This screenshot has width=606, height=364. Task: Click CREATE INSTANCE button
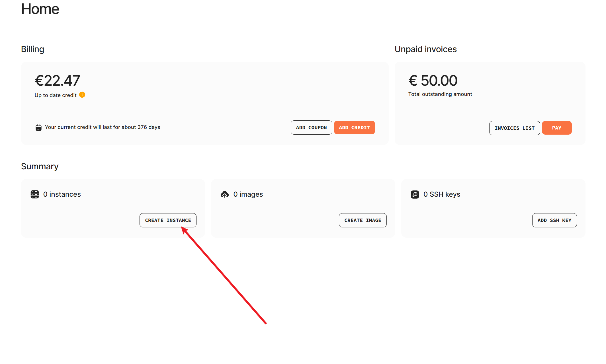click(168, 220)
